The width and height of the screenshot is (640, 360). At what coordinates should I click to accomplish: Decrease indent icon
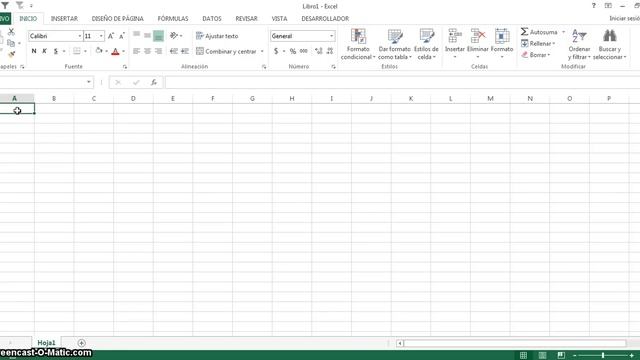click(x=174, y=51)
